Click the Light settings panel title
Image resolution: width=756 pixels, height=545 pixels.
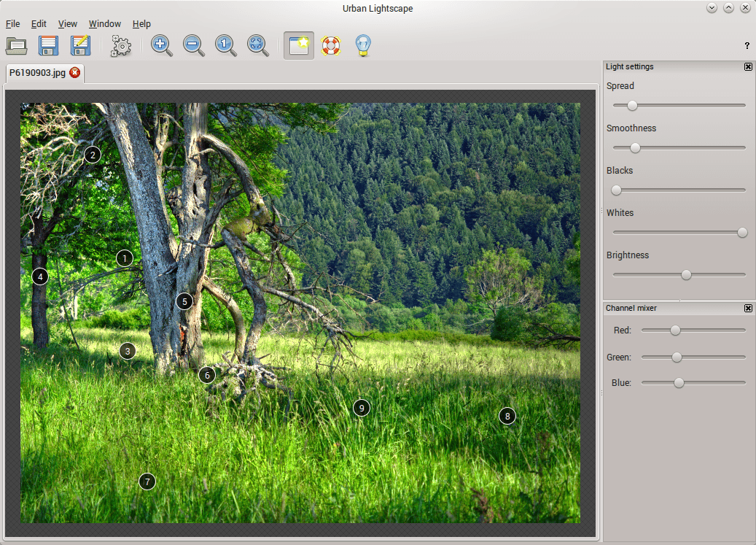click(629, 66)
